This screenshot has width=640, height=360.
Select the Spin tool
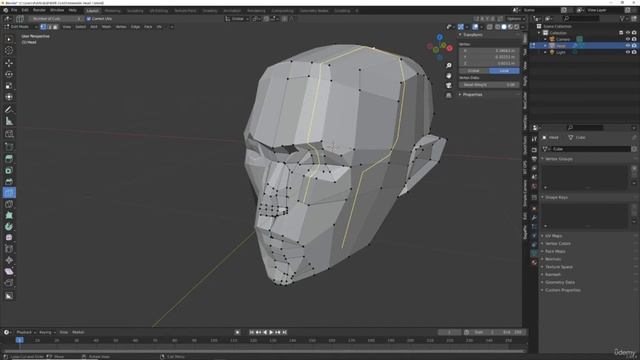9,227
